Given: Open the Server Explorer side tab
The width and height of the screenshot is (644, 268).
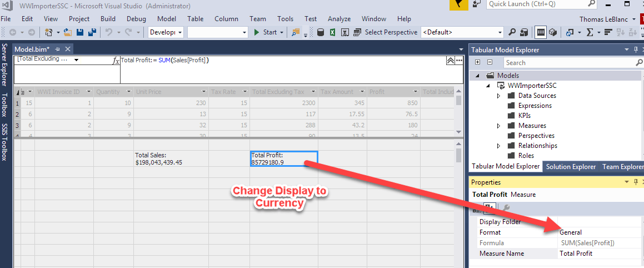Looking at the screenshot, I should [4, 64].
